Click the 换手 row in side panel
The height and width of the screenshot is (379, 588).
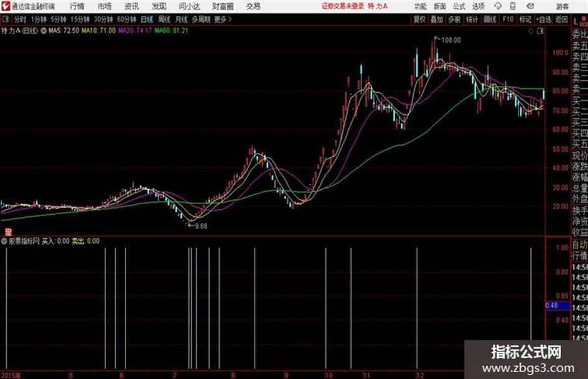point(580,210)
